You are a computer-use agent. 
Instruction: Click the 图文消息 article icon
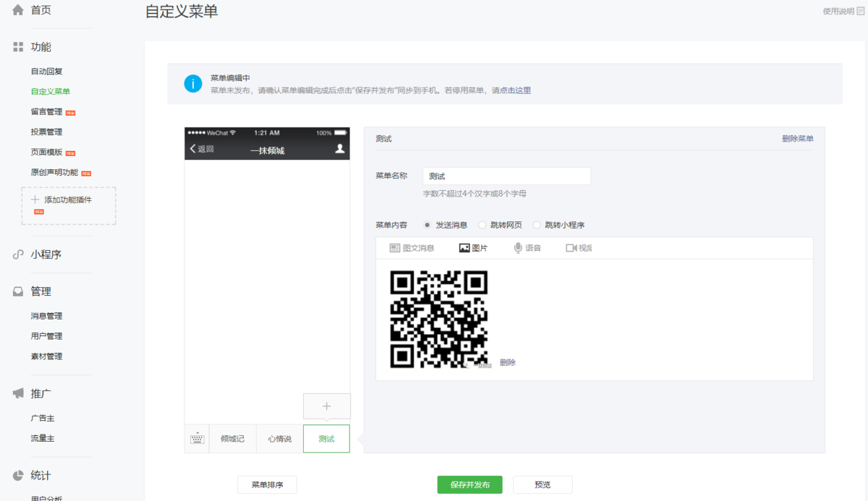[x=395, y=248]
